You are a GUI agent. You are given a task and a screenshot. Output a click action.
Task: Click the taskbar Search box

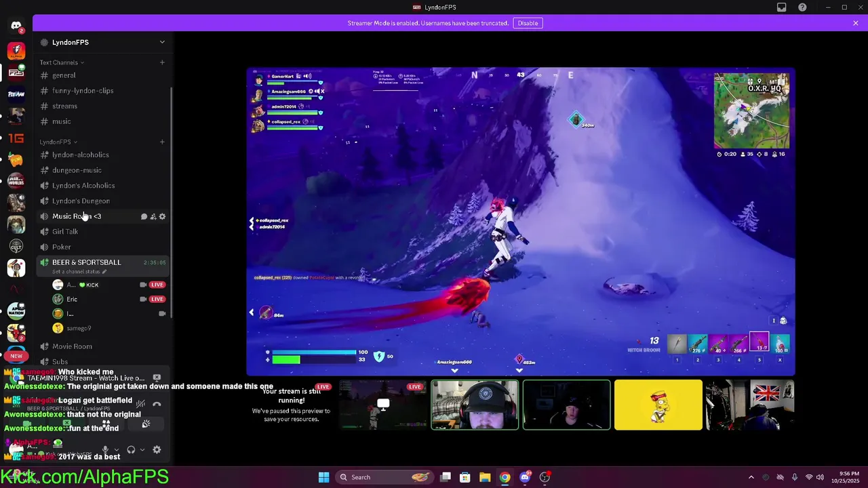(385, 477)
